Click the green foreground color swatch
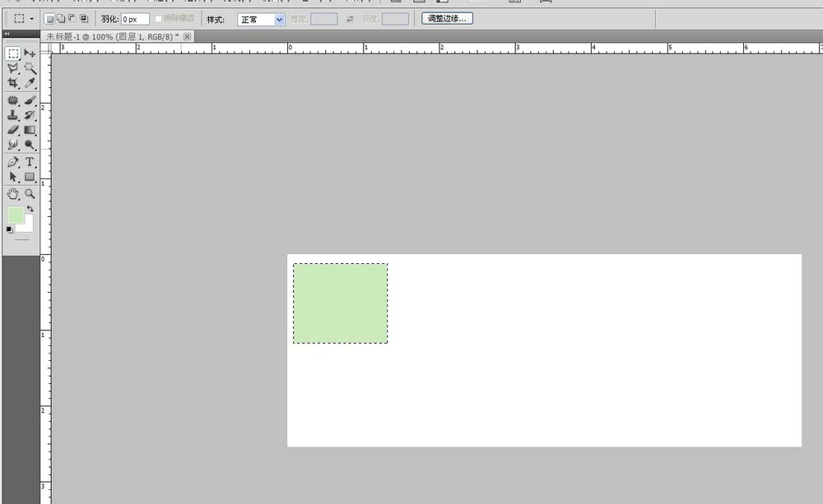Image resolution: width=823 pixels, height=504 pixels. coord(15,215)
